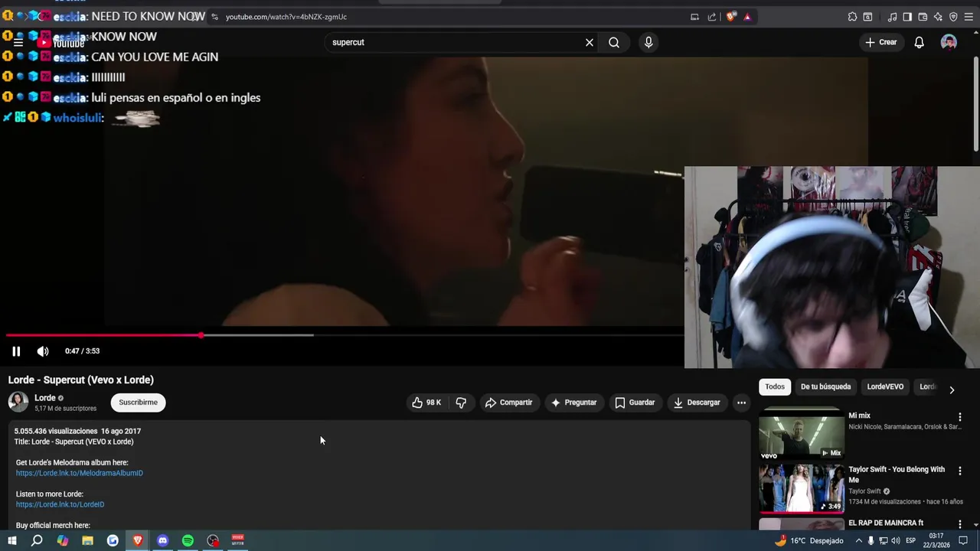Viewport: 980px width, 551px height.
Task: Show more filter chips with the arrow
Action: 952,390
